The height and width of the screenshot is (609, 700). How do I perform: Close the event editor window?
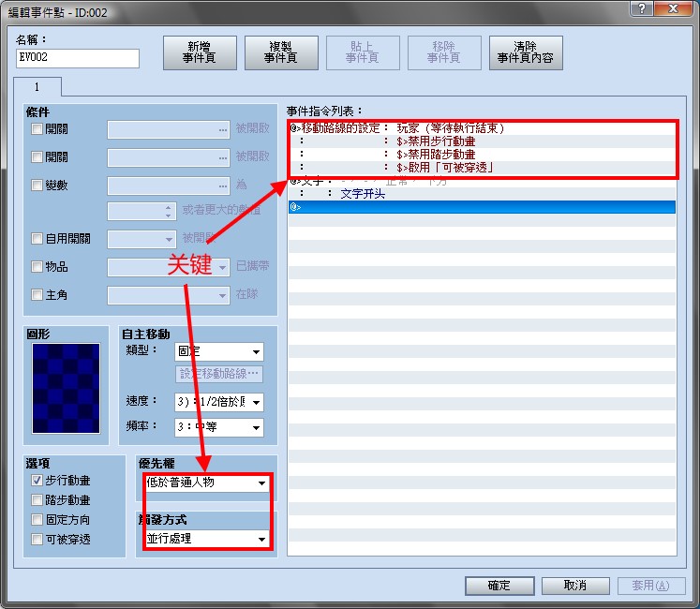(673, 8)
